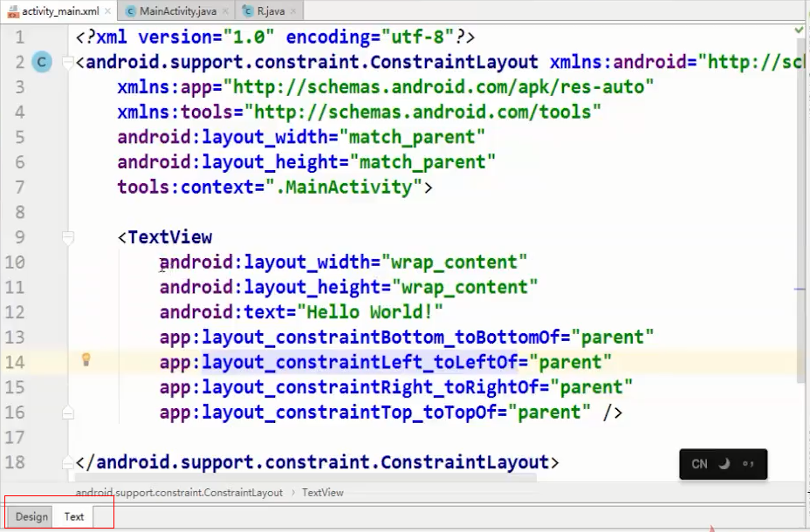This screenshot has height=532, width=810.
Task: Close the R.java tab
Action: 293,10
